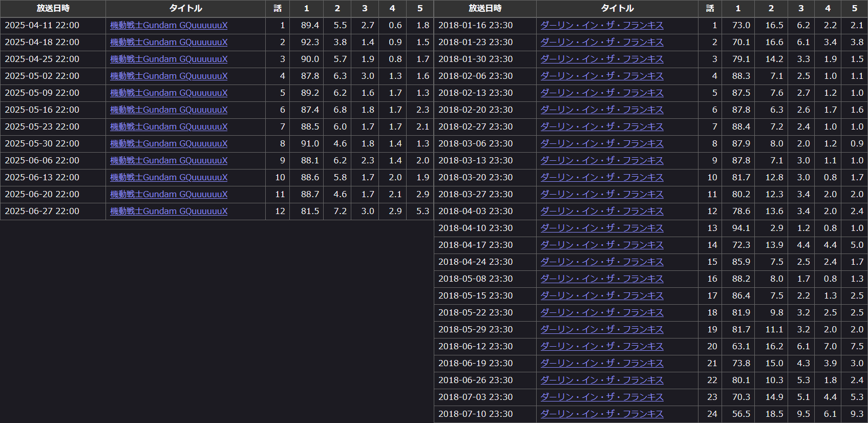Open the Gundam GQuuuuuuX link dated 2025-05-16

[x=168, y=110]
